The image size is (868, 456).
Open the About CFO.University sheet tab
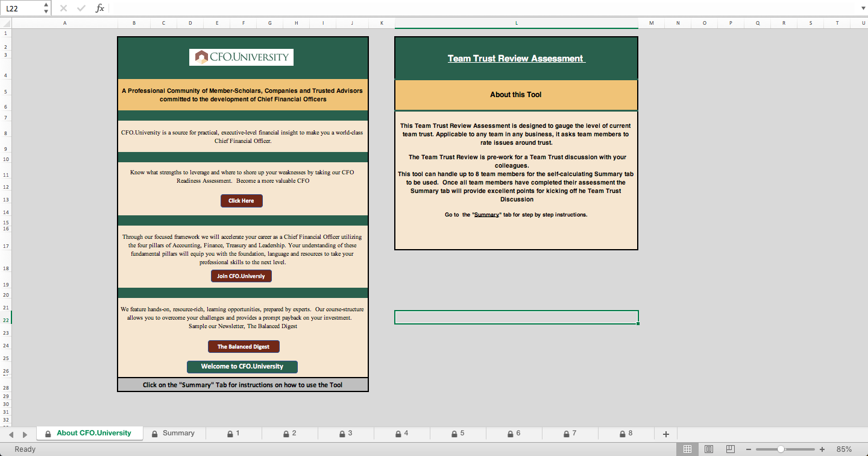pyautogui.click(x=89, y=433)
